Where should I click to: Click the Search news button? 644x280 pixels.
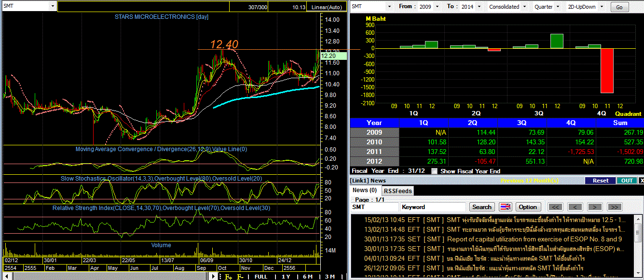[481, 207]
